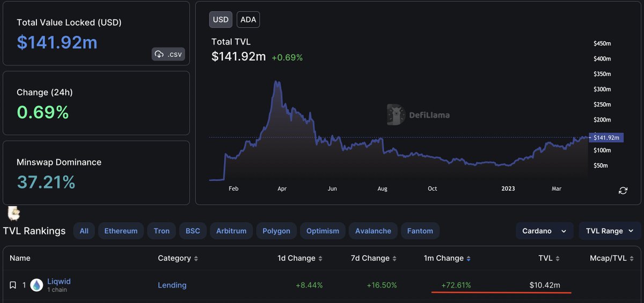Switch chart denomination to ADA
The image size is (644, 303).
coord(248,20)
